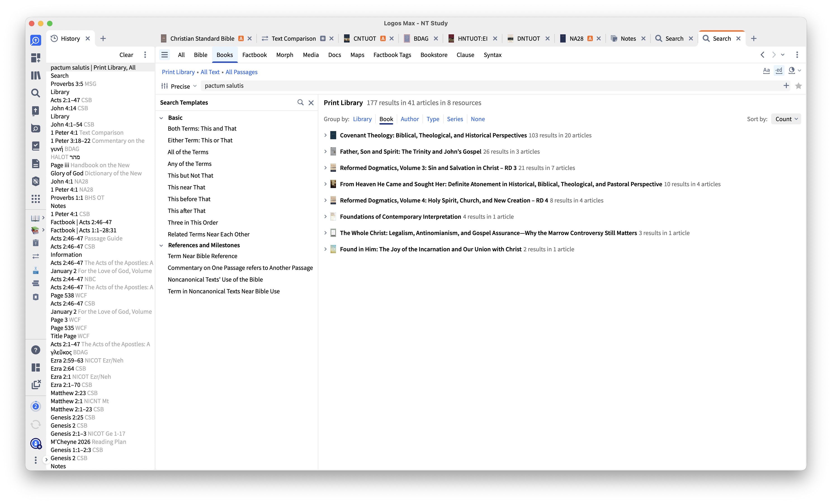Open the Tools grid icon in the sidebar
The image size is (832, 504).
[35, 198]
